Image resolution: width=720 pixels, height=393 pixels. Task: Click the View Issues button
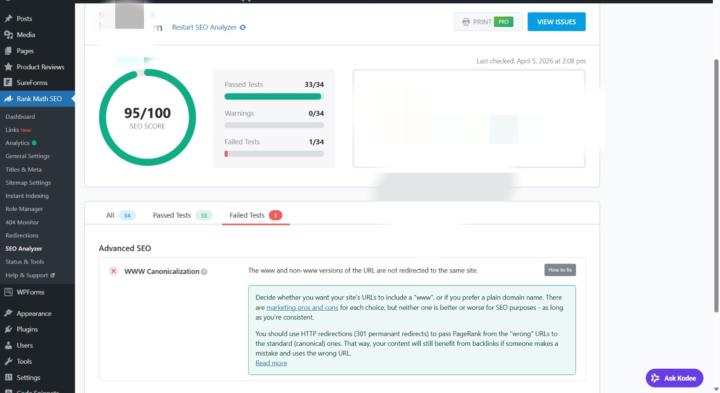(556, 22)
